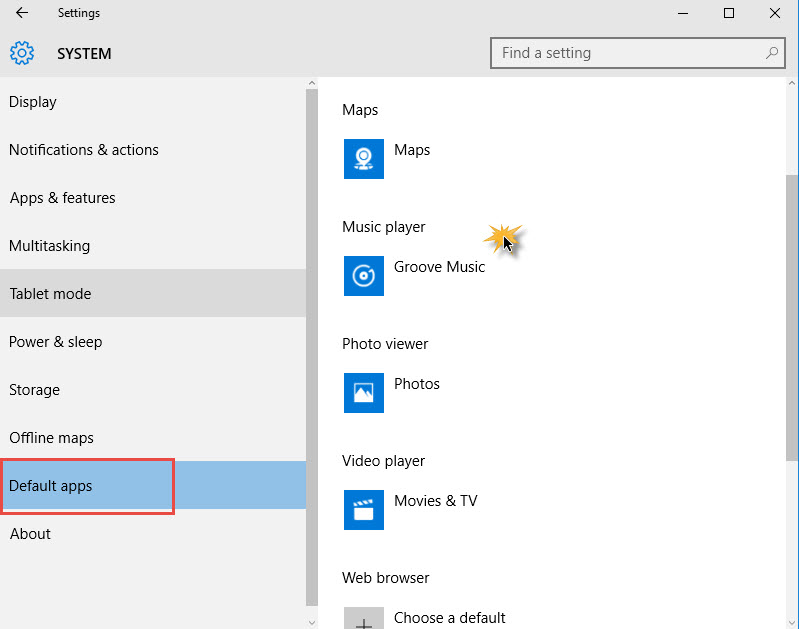Click main panel scrollbar up arrow

pos(792,83)
